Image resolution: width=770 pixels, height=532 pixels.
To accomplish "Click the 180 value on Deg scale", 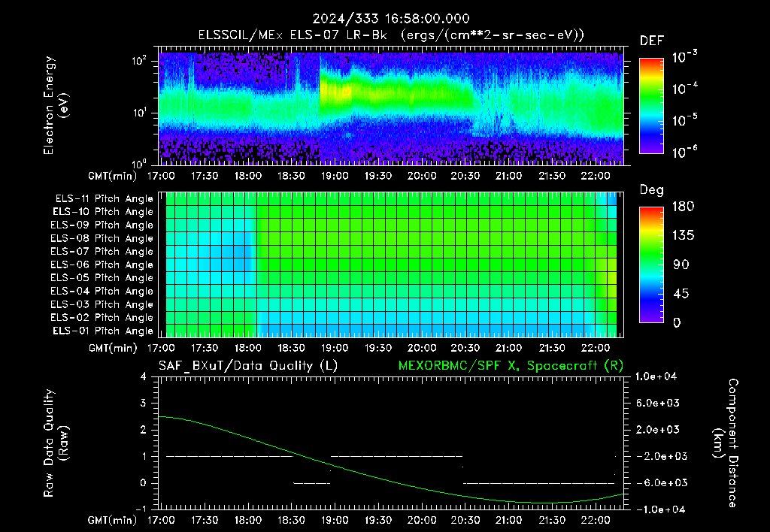I will (x=683, y=207).
